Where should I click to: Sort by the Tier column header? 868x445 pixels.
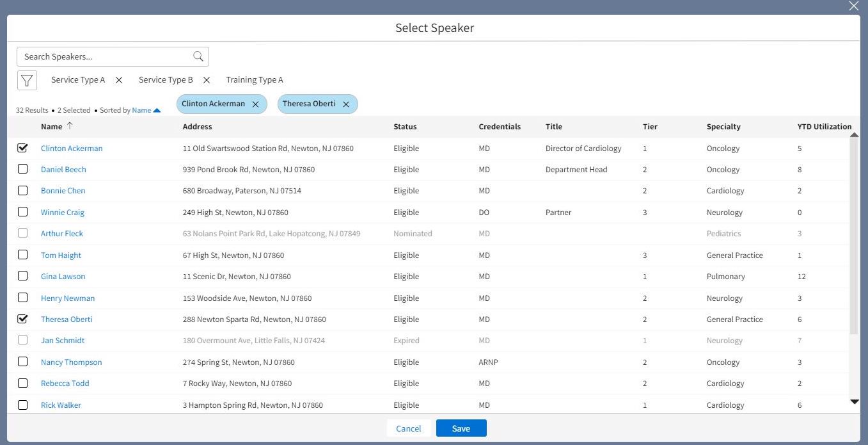click(x=649, y=127)
